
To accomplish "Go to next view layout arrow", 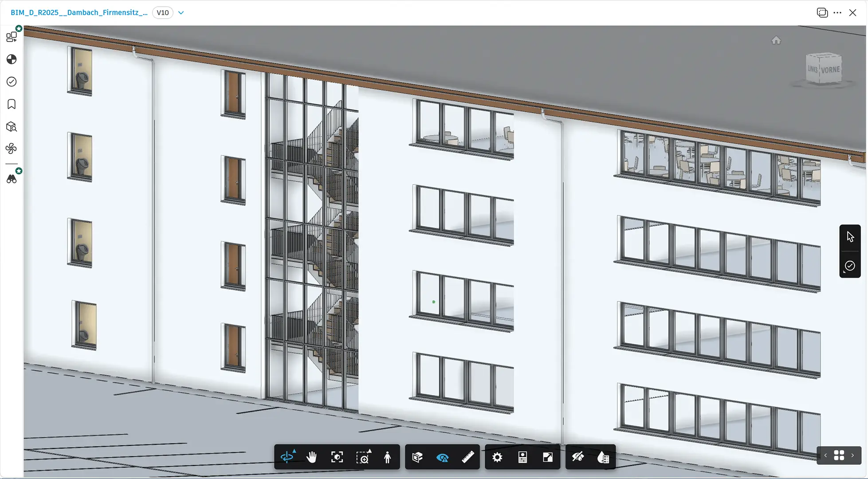I will click(x=852, y=455).
